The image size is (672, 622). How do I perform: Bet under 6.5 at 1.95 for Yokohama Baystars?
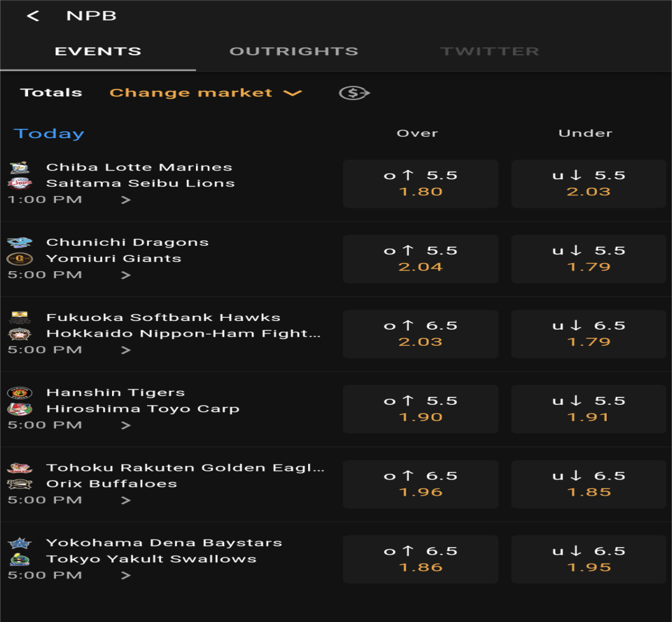[x=589, y=559]
